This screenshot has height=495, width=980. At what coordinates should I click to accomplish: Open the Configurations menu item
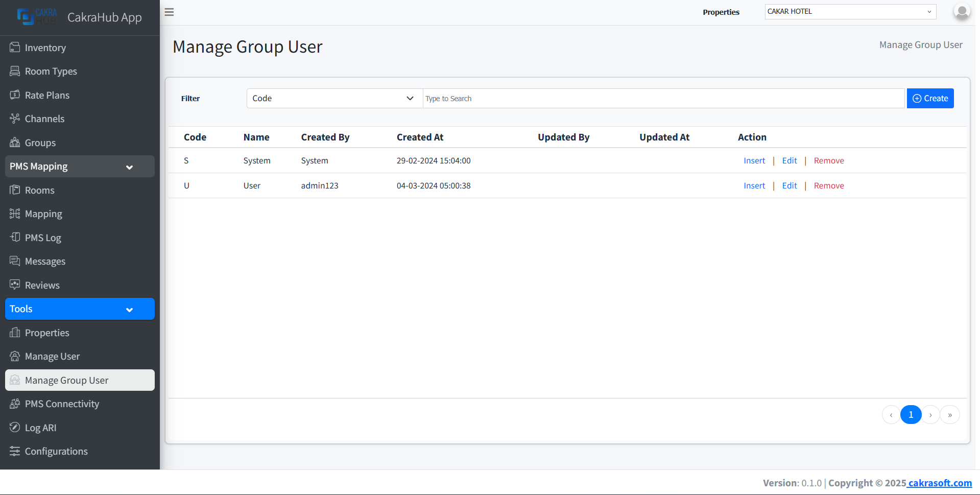click(56, 451)
